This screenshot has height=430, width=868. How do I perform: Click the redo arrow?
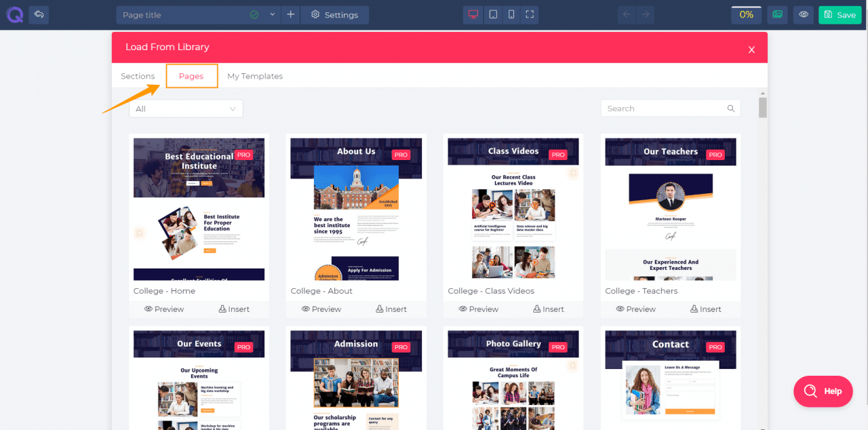[x=646, y=15]
